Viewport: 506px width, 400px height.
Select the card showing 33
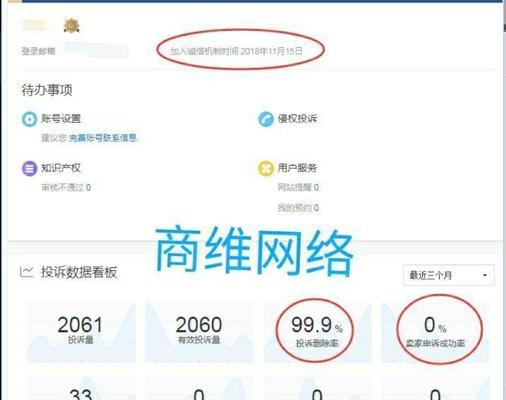coord(81,388)
